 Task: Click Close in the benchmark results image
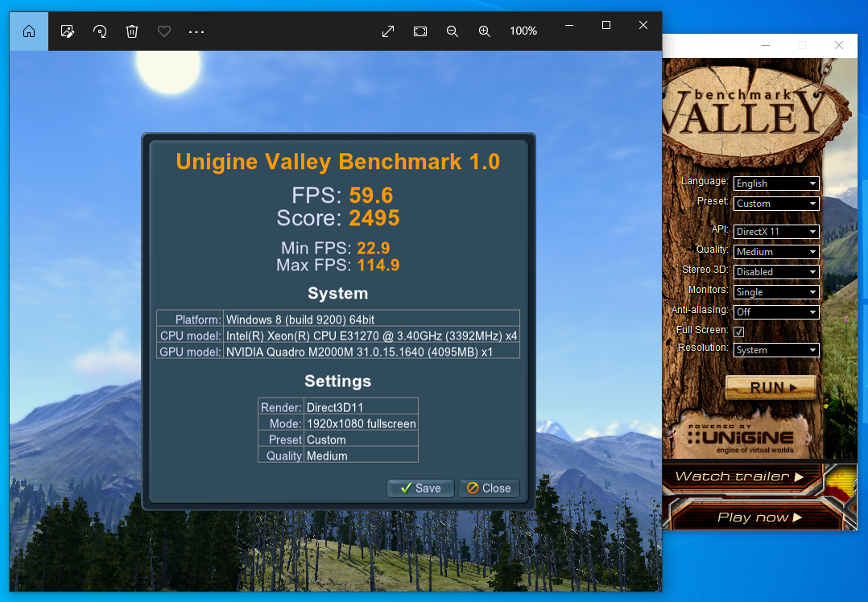pos(489,489)
